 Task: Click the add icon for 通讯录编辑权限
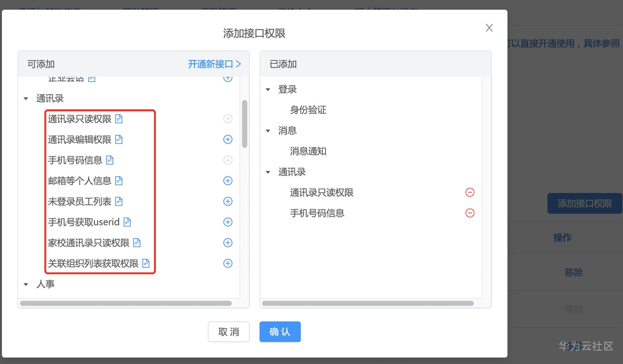[228, 139]
